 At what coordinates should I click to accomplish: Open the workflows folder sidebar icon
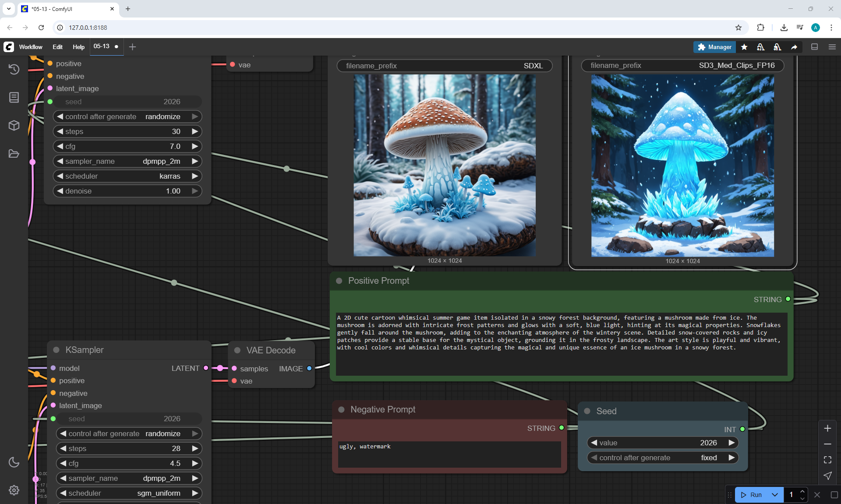click(14, 154)
